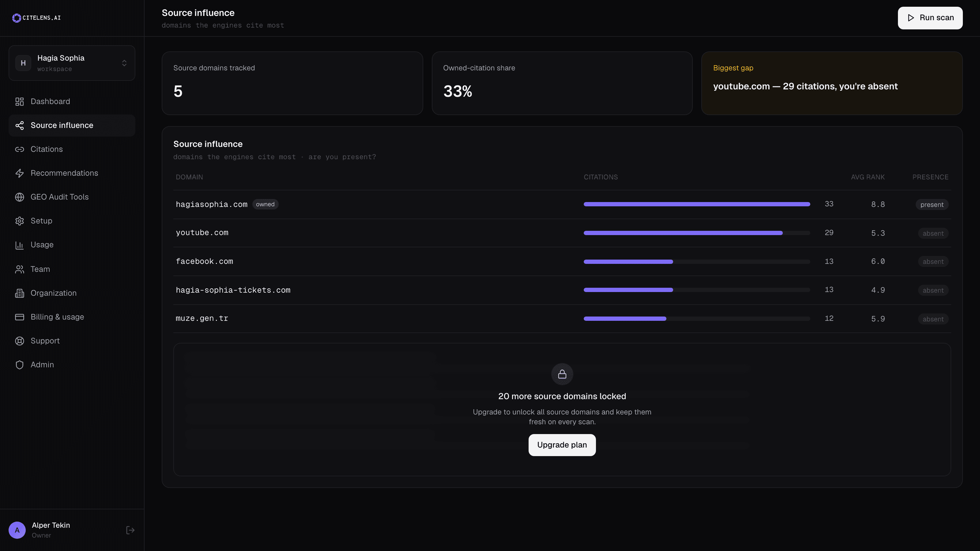The height and width of the screenshot is (551, 980).
Task: Open the Team page
Action: point(72,269)
